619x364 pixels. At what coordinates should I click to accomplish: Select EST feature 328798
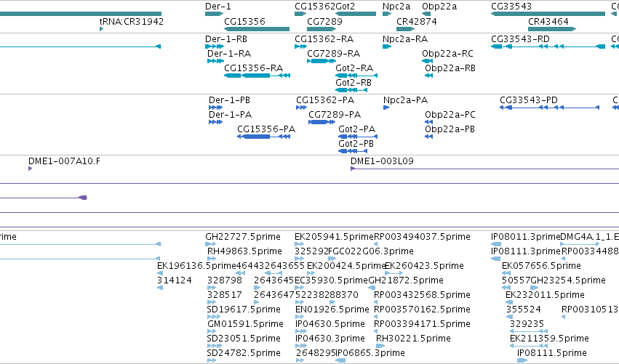212,288
